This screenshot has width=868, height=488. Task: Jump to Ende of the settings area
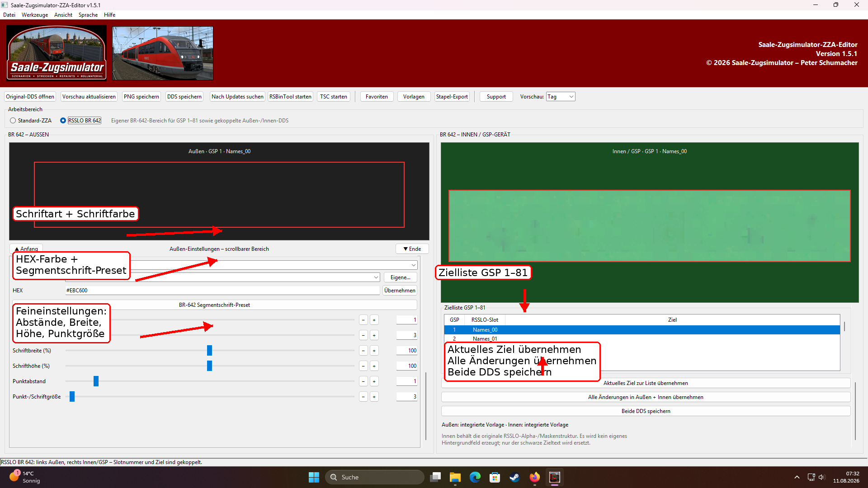[412, 249]
